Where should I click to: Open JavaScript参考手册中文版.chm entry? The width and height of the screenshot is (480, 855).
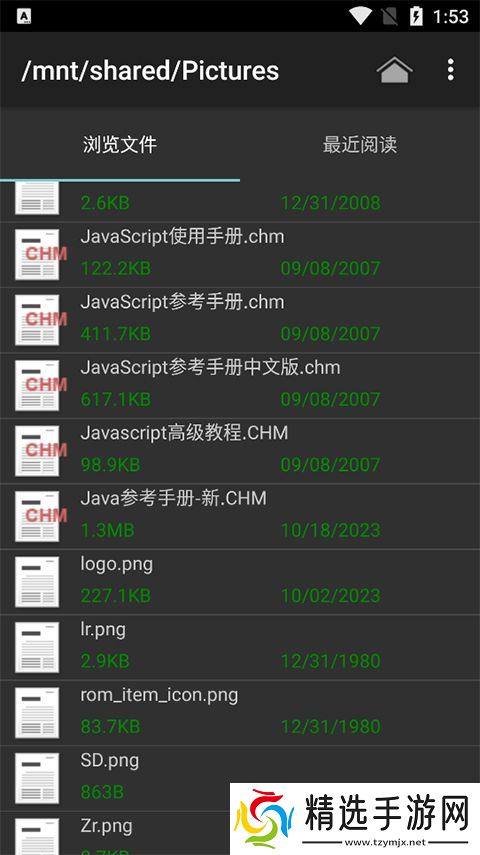240,386
